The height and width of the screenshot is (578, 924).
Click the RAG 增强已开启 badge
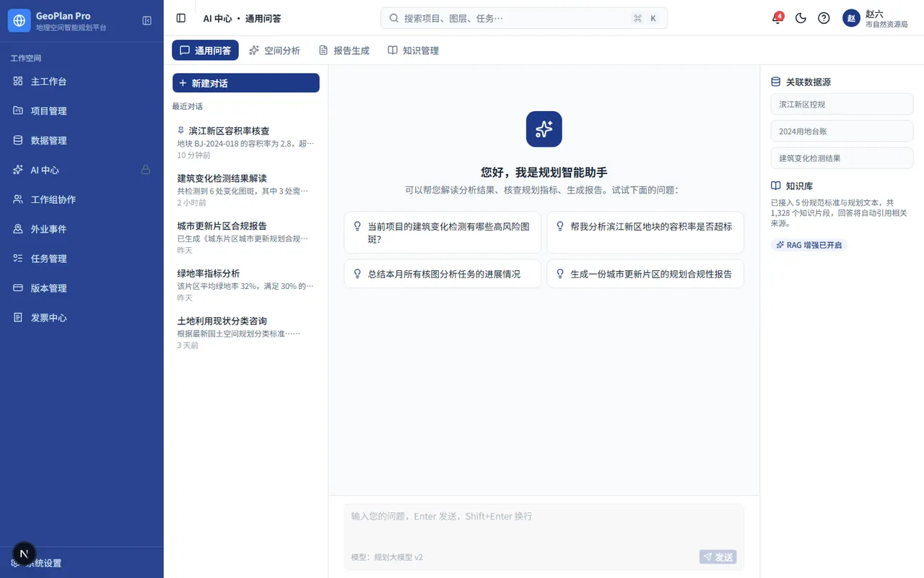[808, 245]
